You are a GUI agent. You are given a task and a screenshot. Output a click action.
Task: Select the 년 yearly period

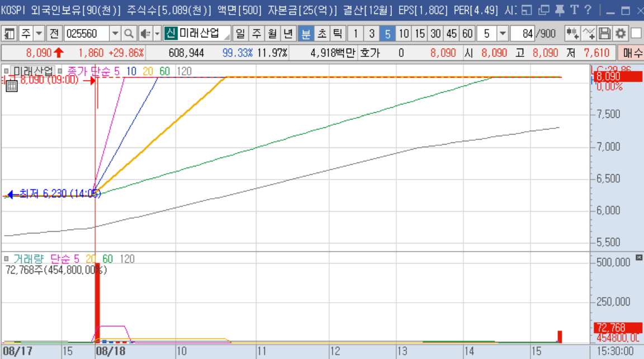288,33
